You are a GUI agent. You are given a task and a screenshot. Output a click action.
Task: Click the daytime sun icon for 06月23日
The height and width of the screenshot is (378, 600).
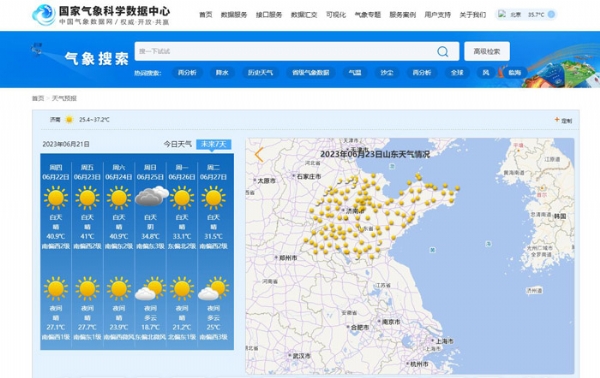click(x=87, y=197)
